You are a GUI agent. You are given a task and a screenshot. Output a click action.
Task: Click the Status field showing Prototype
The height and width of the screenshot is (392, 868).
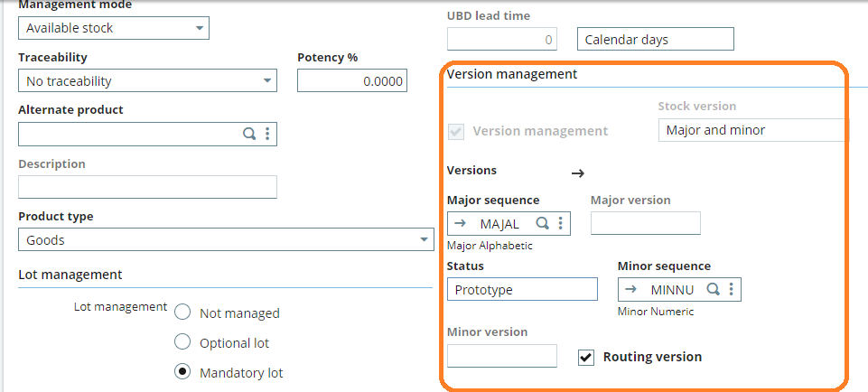pyautogui.click(x=522, y=289)
